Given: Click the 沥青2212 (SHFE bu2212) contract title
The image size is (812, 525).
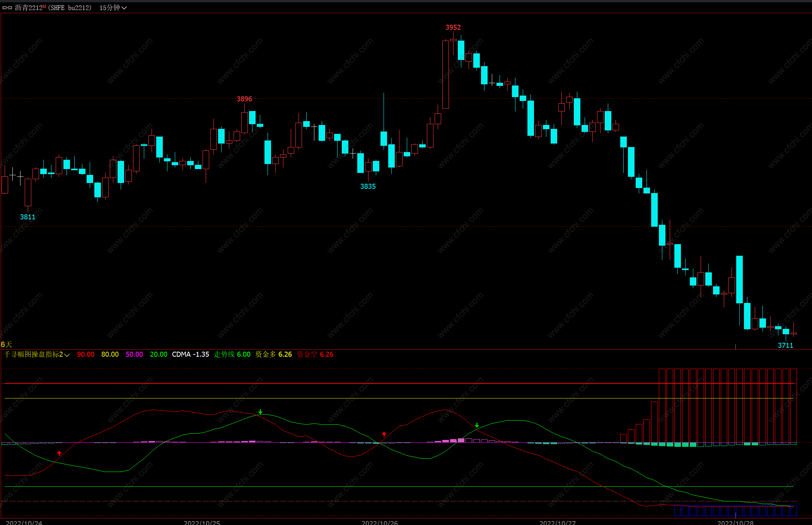Looking at the screenshot, I should click(53, 8).
